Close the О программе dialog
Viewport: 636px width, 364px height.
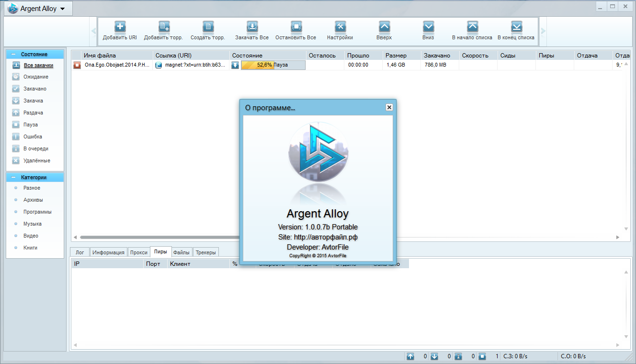(x=389, y=107)
